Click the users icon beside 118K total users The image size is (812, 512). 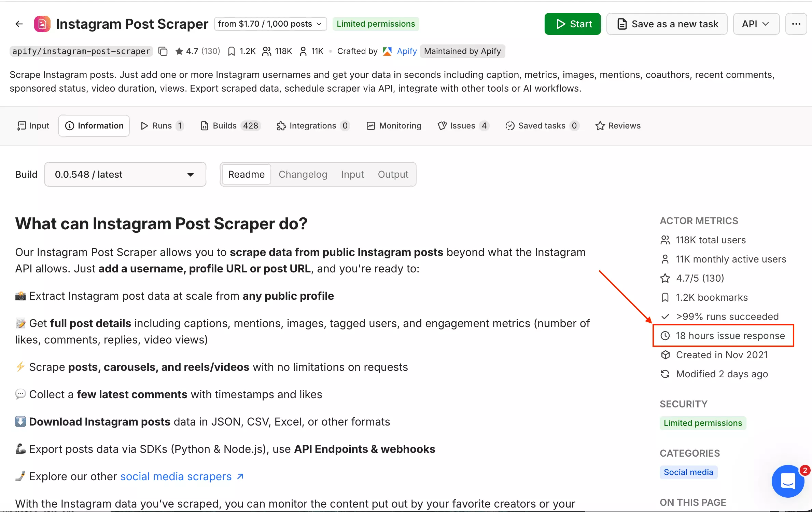pos(665,240)
